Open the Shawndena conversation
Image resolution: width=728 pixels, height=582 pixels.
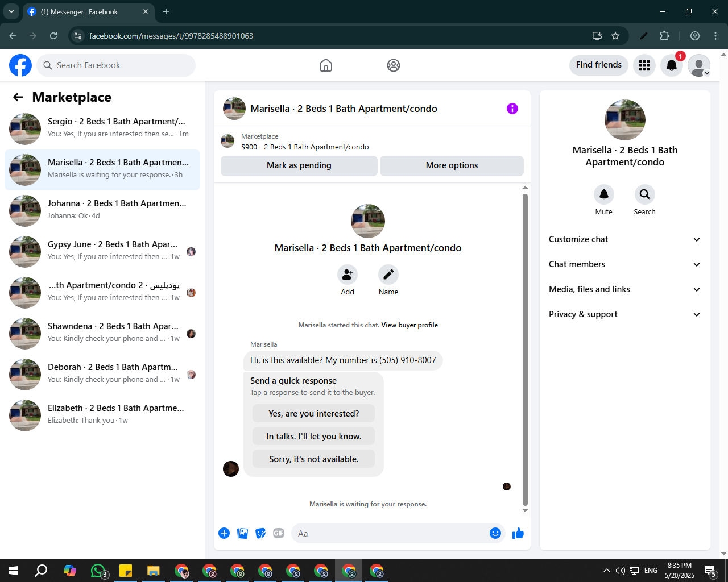102,334
